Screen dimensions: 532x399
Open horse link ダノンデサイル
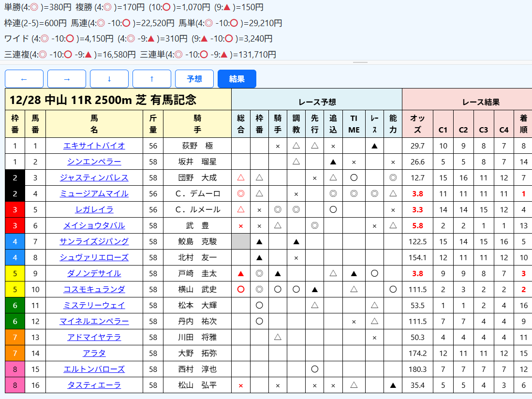[x=94, y=273]
